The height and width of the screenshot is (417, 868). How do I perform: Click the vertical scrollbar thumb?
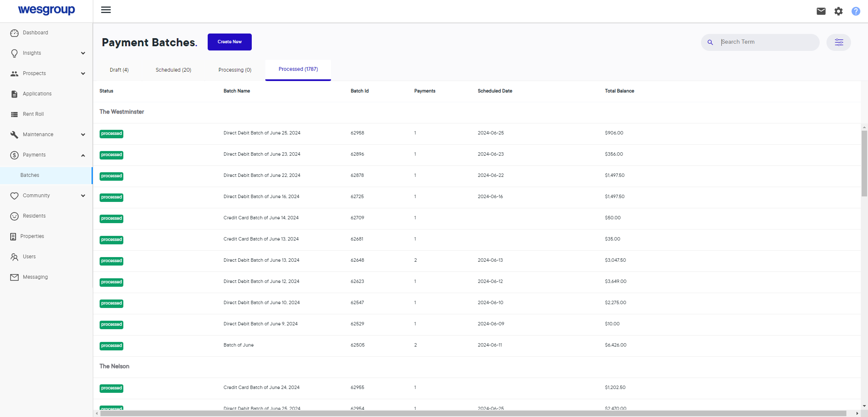tap(864, 163)
